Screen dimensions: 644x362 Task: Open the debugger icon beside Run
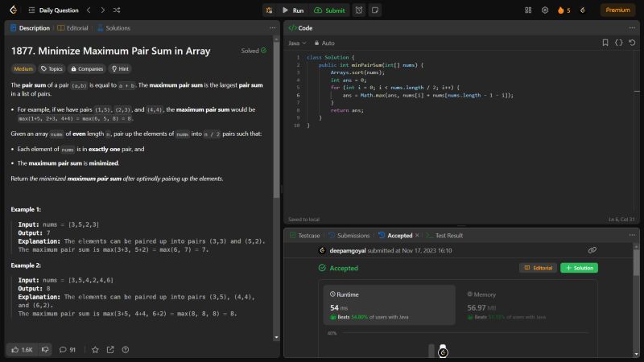coord(270,10)
